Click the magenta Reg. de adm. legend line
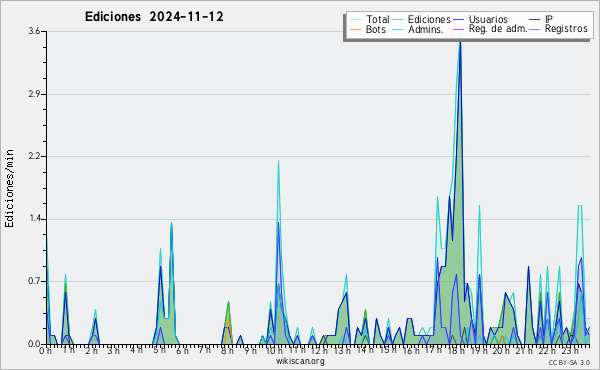This screenshot has height=370, width=600. [458, 29]
